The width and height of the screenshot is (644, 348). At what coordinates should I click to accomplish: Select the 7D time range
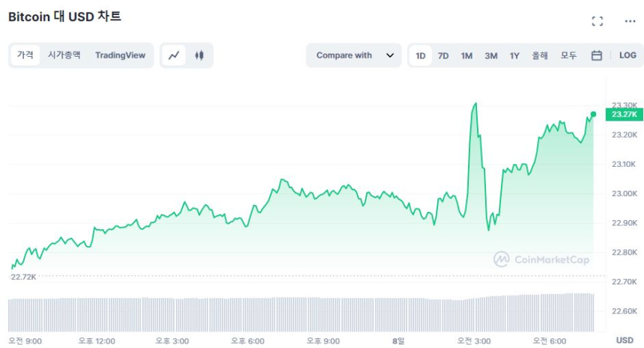443,55
